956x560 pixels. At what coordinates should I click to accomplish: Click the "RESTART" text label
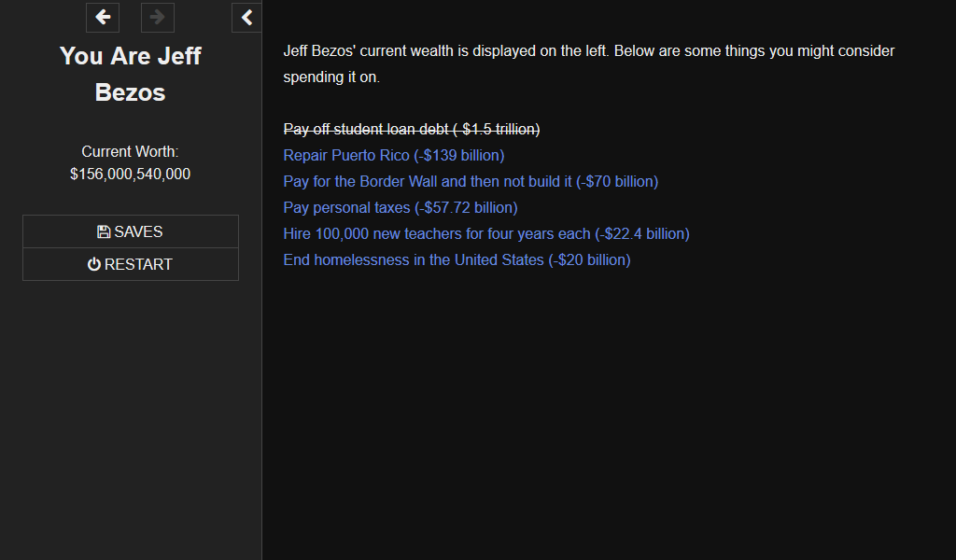[x=139, y=264]
